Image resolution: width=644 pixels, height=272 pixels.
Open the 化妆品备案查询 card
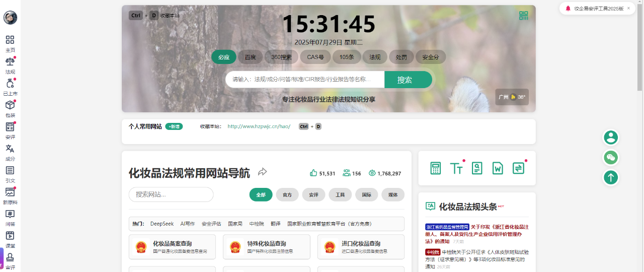click(172, 247)
